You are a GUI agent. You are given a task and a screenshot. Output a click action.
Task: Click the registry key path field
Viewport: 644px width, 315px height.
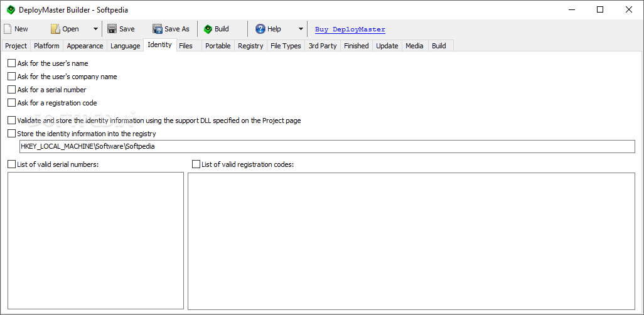click(327, 146)
